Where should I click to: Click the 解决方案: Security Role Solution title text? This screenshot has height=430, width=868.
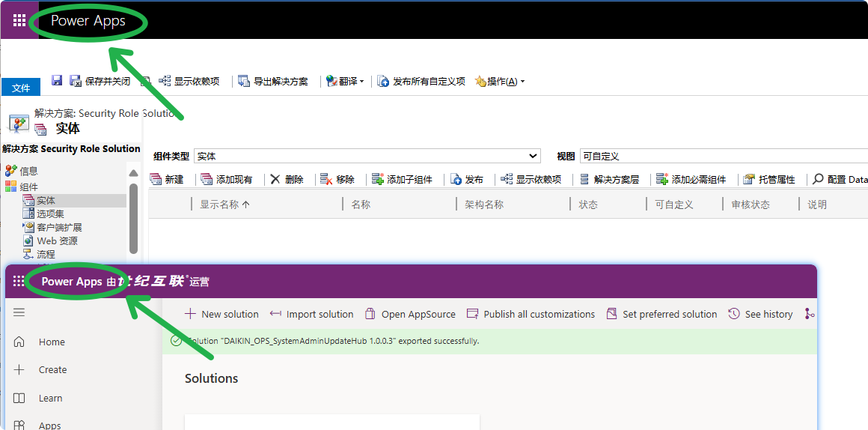click(108, 113)
